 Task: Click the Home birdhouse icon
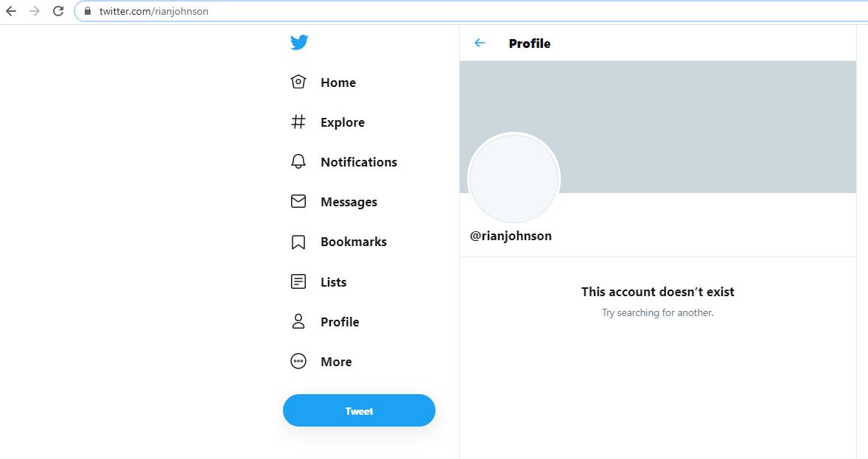(298, 82)
